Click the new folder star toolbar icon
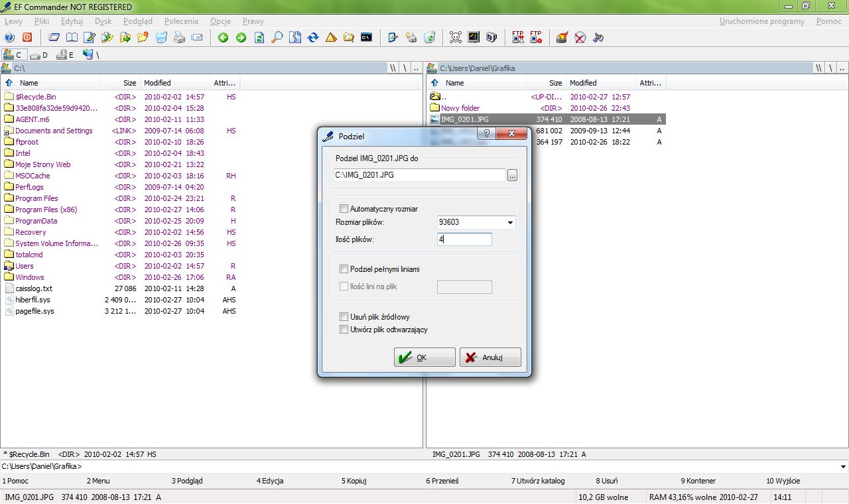 click(x=143, y=38)
